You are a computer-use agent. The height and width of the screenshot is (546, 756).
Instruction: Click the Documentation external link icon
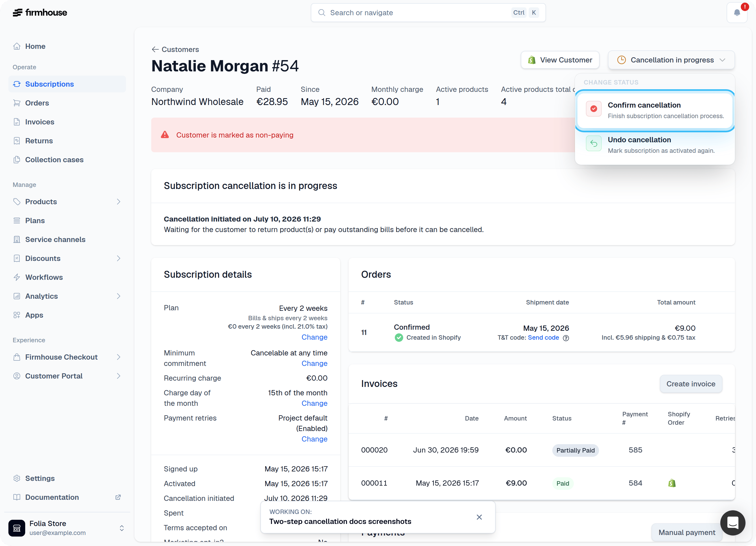(x=118, y=497)
